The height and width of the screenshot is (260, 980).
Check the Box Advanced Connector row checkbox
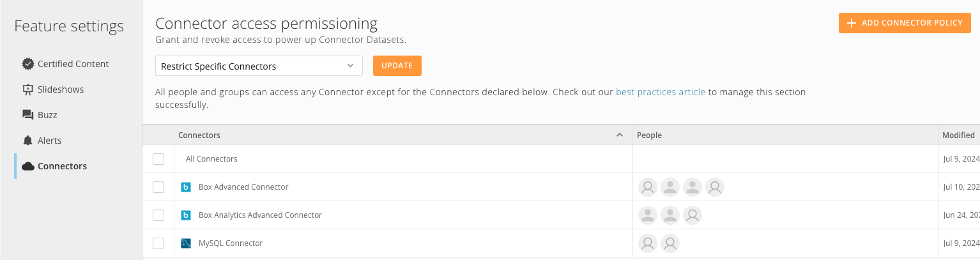pyautogui.click(x=158, y=187)
